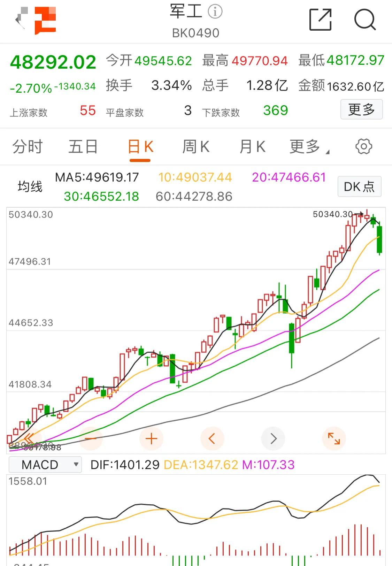Tap the share/export icon

pos(320,20)
